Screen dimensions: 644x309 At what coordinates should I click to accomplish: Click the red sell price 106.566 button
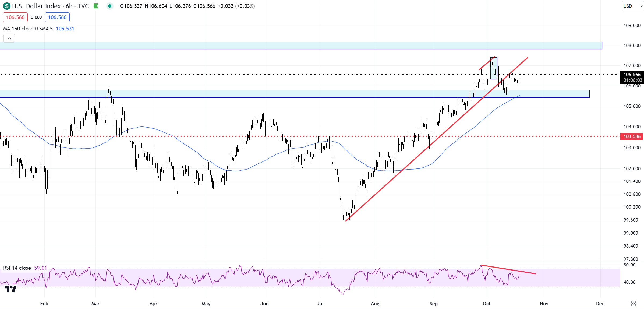coord(15,17)
